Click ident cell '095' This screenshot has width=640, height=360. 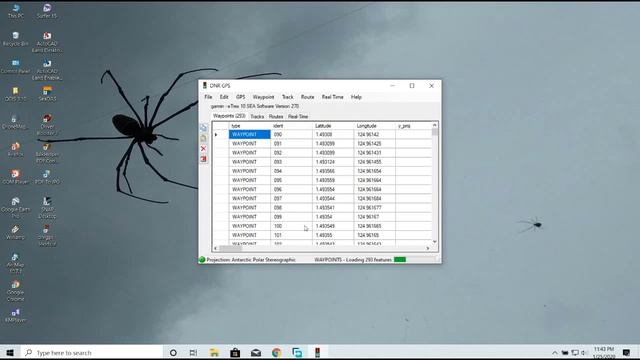coord(291,180)
